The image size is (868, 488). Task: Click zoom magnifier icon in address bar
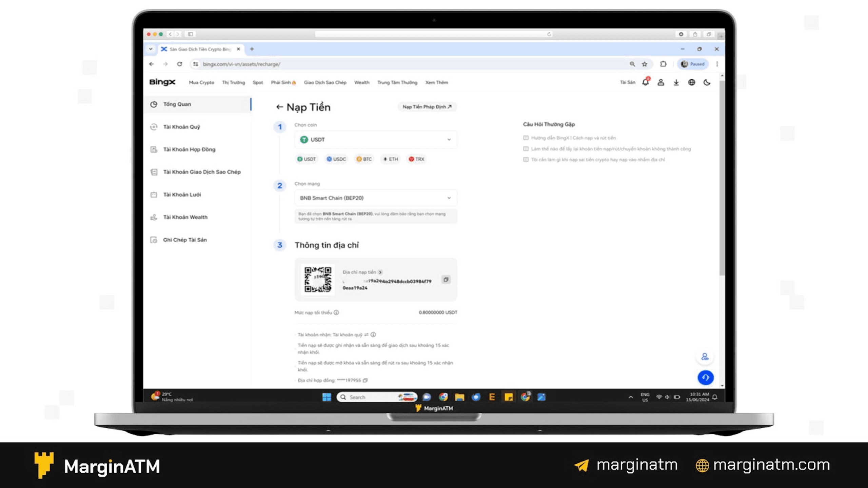tap(632, 64)
